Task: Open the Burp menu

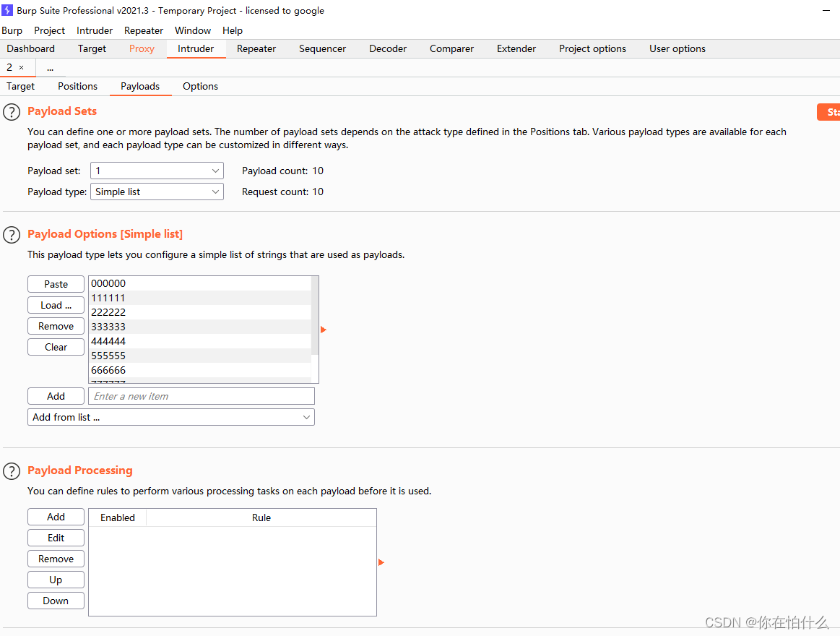Action: (x=12, y=30)
